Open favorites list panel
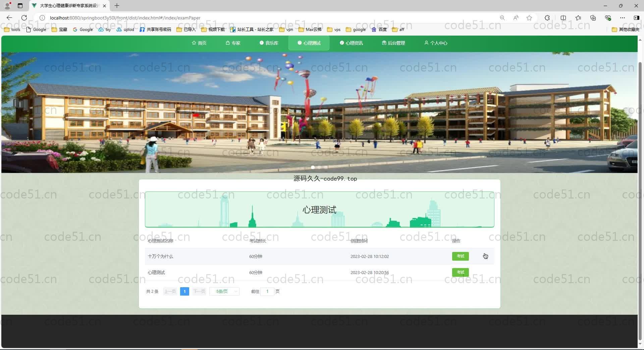The image size is (644, 350). pos(578,18)
